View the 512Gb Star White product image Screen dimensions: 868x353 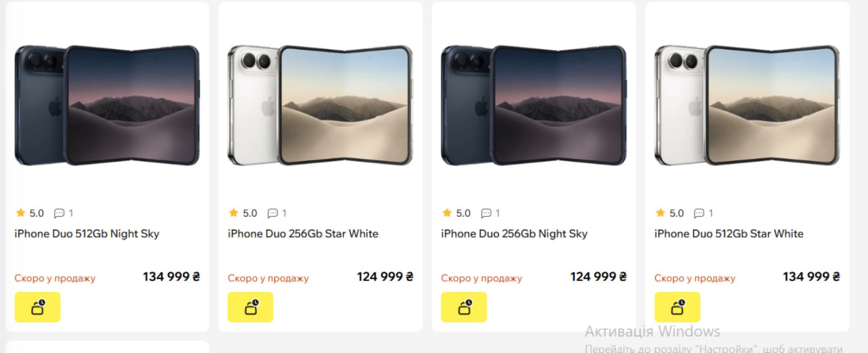[747, 105]
